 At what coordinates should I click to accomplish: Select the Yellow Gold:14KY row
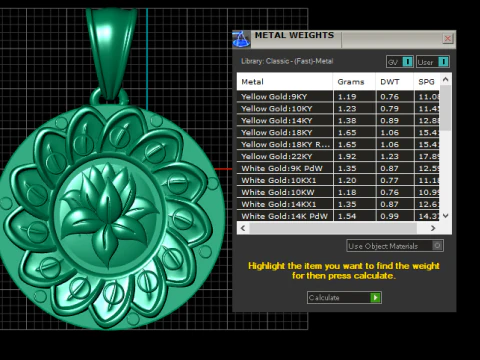(x=338, y=121)
